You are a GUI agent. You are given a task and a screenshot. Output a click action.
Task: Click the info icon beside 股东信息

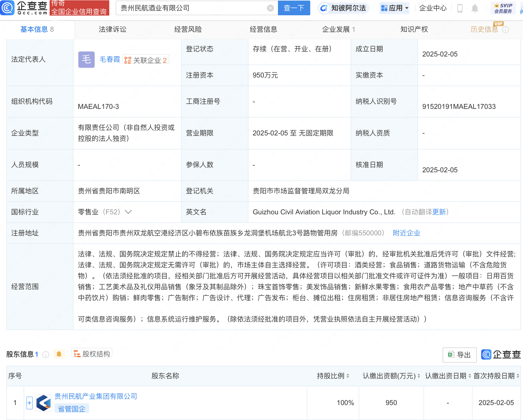click(46, 355)
